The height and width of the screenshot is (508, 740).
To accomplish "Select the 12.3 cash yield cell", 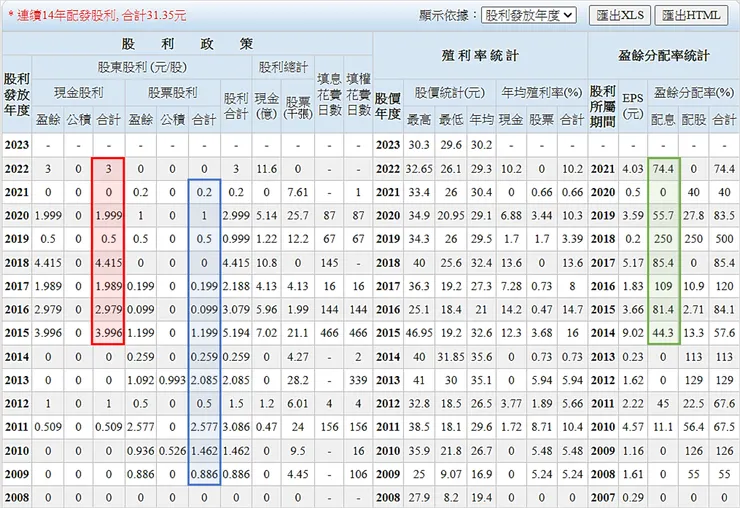I will 511,333.
